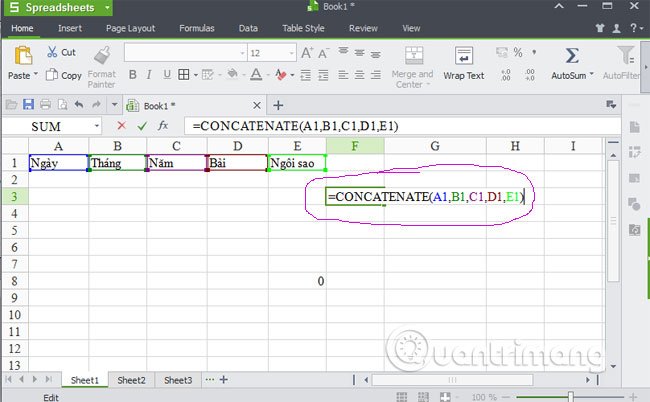Viewport: 650px width, 402px height.
Task: Switch to Sheet2 tab
Action: click(131, 380)
